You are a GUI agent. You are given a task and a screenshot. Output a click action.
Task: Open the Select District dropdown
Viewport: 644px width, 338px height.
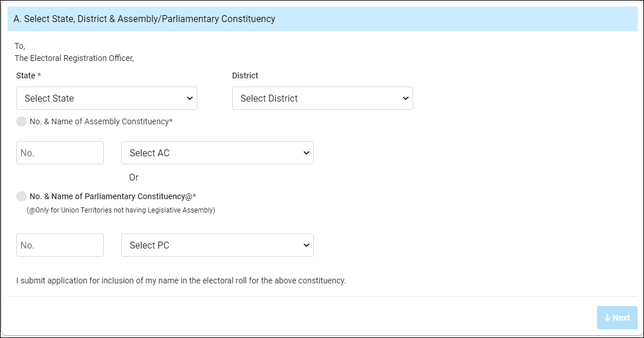click(322, 98)
